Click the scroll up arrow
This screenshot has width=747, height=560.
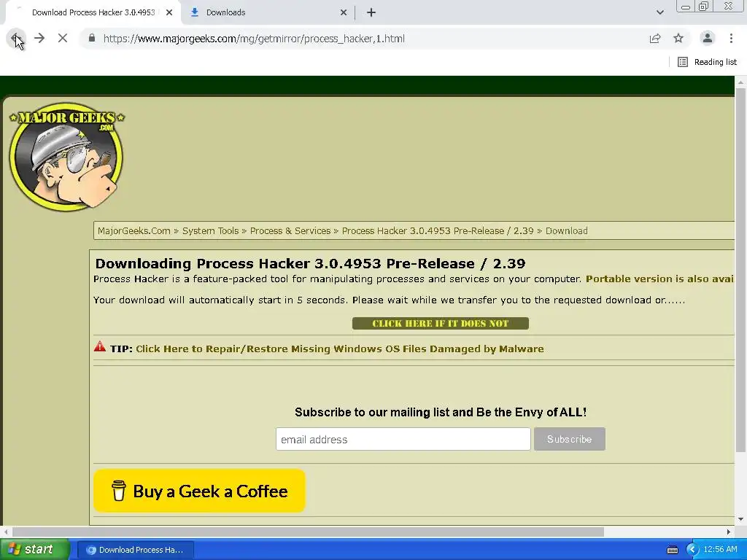(x=740, y=82)
